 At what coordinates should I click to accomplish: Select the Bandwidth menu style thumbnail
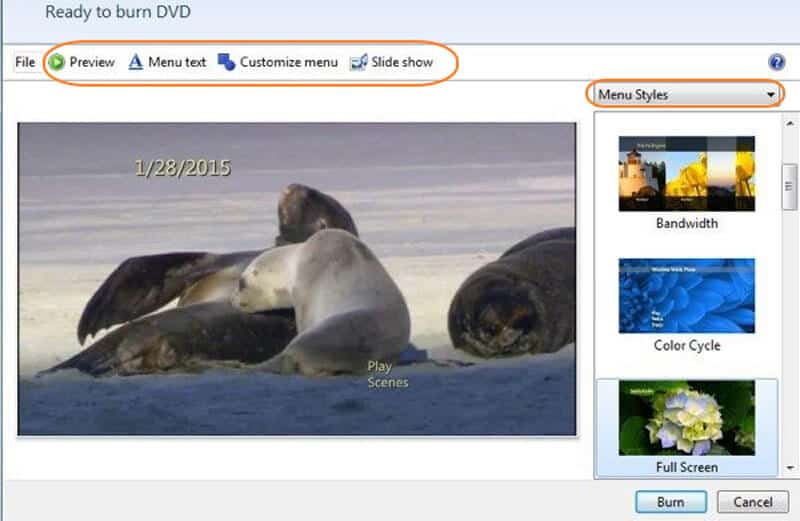point(686,173)
